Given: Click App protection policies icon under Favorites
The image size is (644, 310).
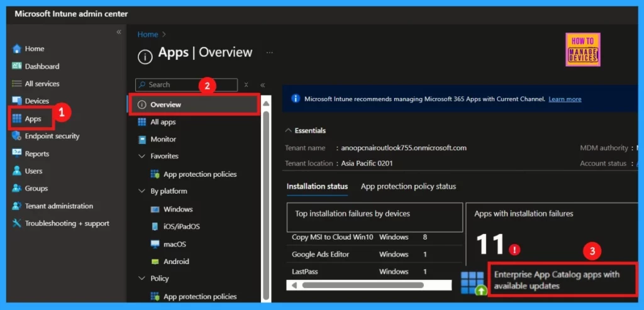Looking at the screenshot, I should pyautogui.click(x=155, y=174).
